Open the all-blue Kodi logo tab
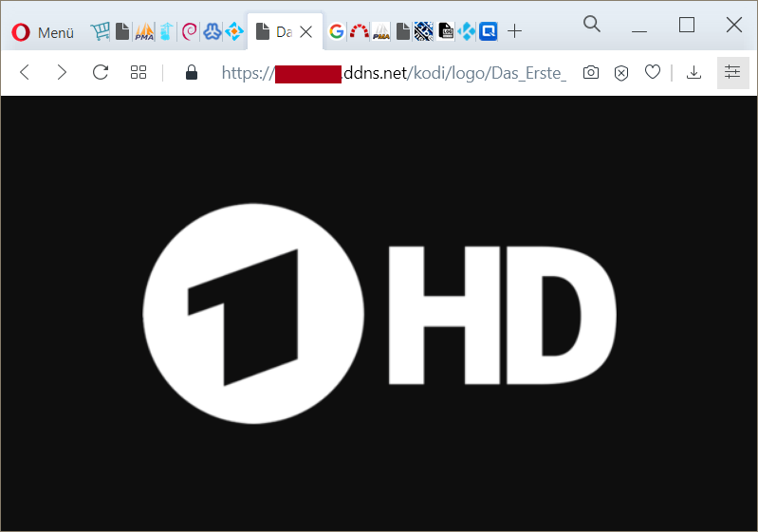 (467, 32)
